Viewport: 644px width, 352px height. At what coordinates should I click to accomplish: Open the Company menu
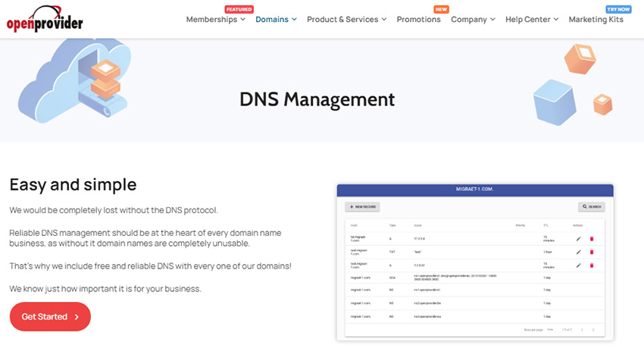(x=473, y=19)
